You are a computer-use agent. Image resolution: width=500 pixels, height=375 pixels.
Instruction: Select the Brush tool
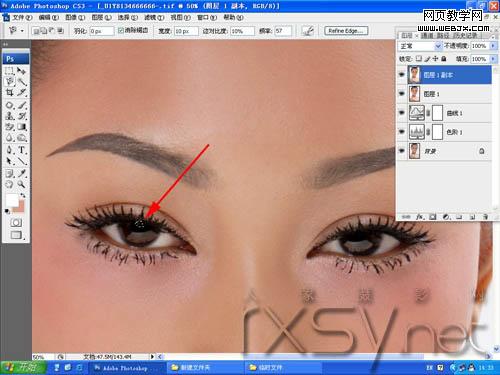point(21,105)
